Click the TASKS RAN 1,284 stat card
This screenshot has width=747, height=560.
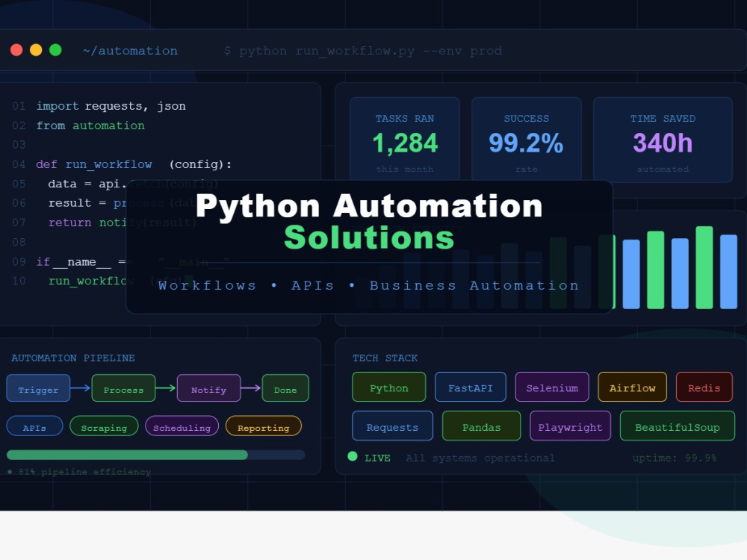405,140
